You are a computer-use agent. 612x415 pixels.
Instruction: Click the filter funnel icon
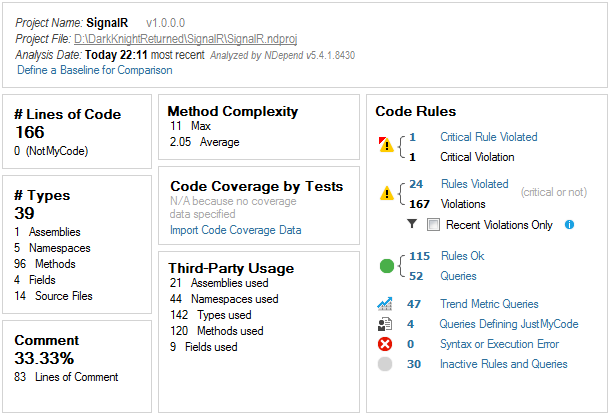[412, 224]
